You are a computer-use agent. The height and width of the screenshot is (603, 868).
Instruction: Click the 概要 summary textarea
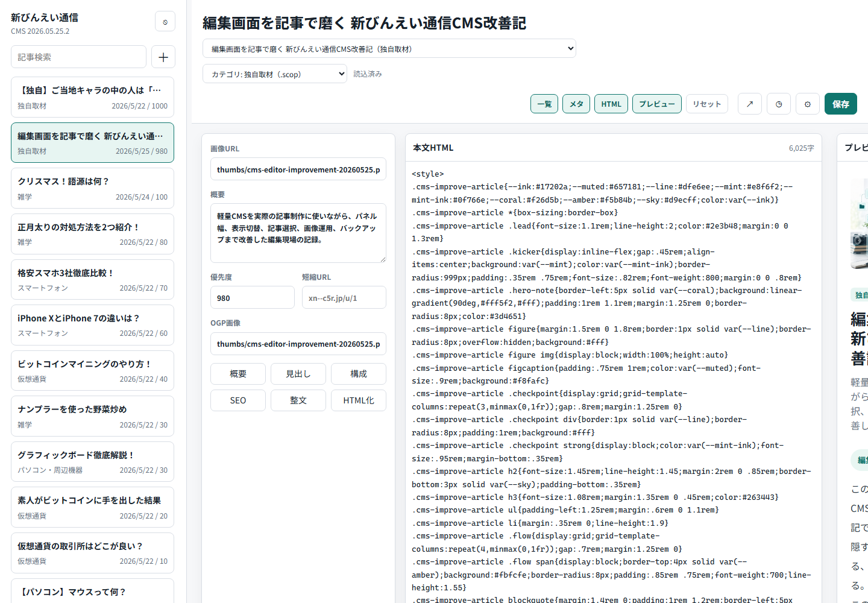pos(298,233)
